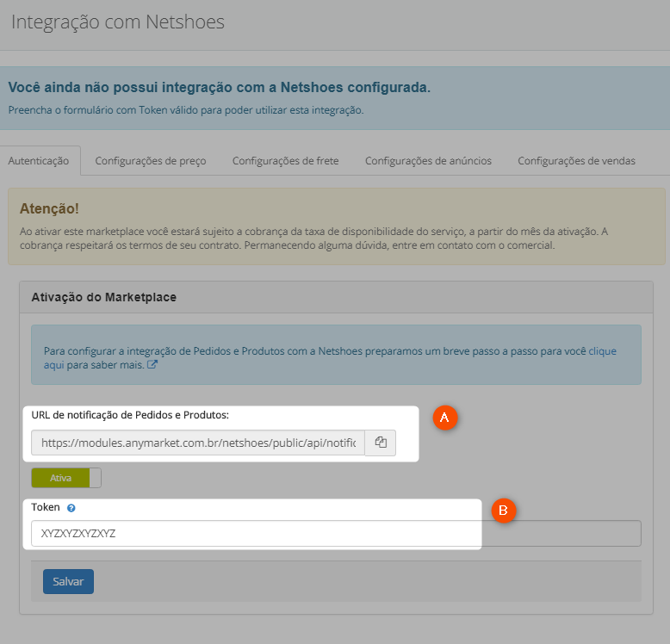The image size is (670, 644).
Task: Select the Configurações de anúncios tab
Action: tap(428, 161)
